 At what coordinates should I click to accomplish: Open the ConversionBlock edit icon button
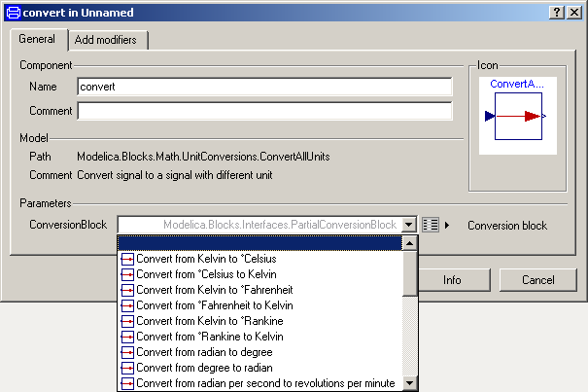[432, 225]
